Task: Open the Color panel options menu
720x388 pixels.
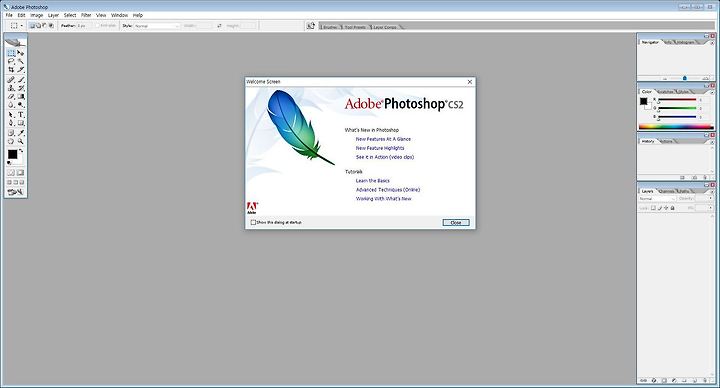Action: click(712, 92)
